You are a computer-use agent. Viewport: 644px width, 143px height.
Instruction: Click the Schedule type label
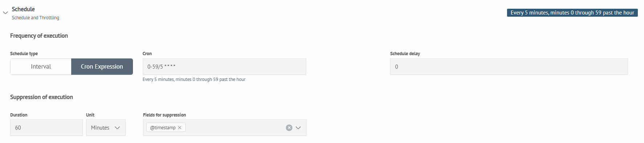point(24,54)
